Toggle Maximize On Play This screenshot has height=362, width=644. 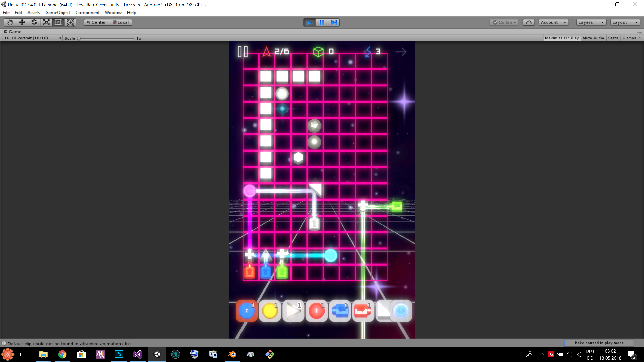pyautogui.click(x=561, y=38)
